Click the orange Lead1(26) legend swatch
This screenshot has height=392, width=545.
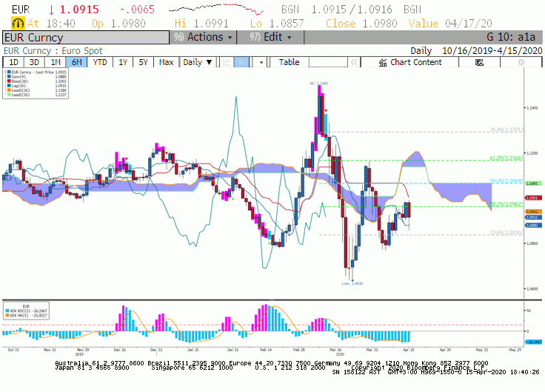(9, 90)
